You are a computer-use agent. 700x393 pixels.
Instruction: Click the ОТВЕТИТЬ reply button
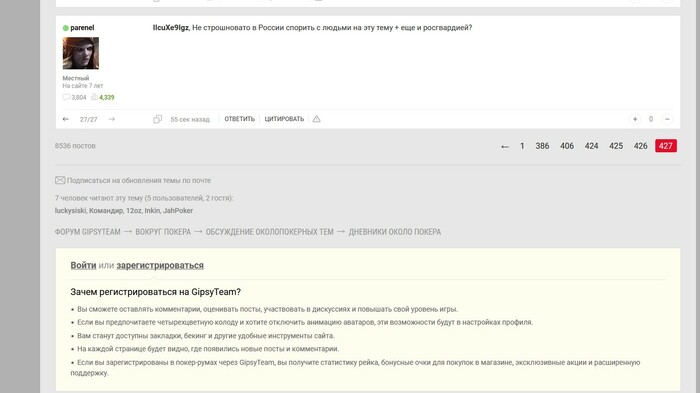[x=239, y=119]
